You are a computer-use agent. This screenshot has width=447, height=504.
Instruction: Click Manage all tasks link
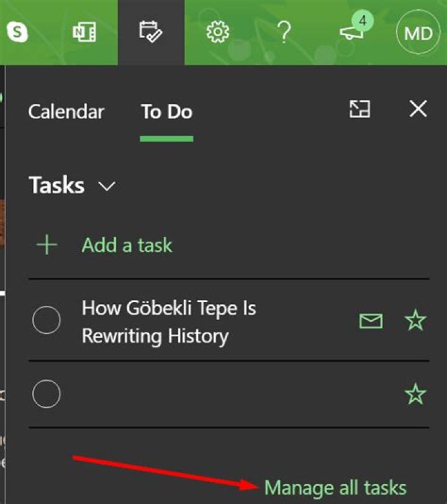(335, 488)
